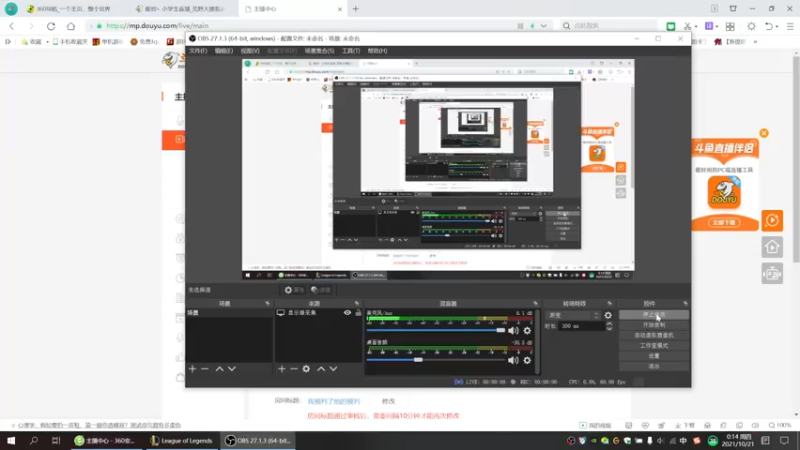Mute the desktop audio channel
Screen dimensions: 800x450
(513, 360)
